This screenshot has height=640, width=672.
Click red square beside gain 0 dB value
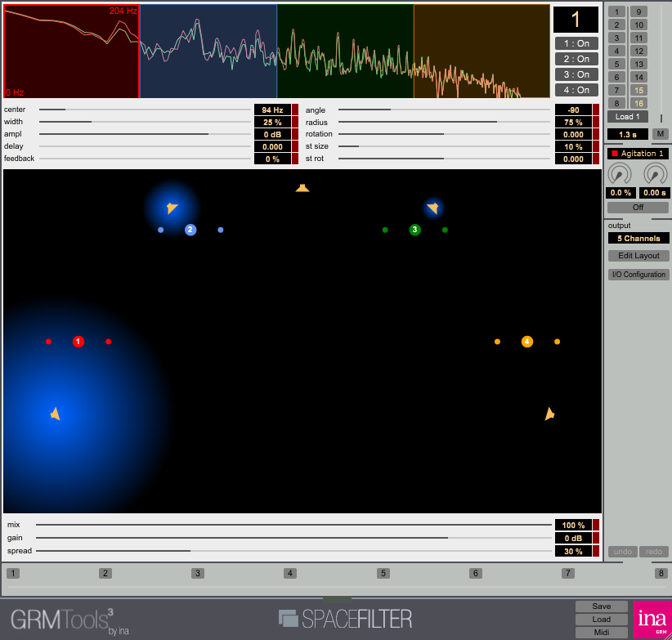(596, 538)
